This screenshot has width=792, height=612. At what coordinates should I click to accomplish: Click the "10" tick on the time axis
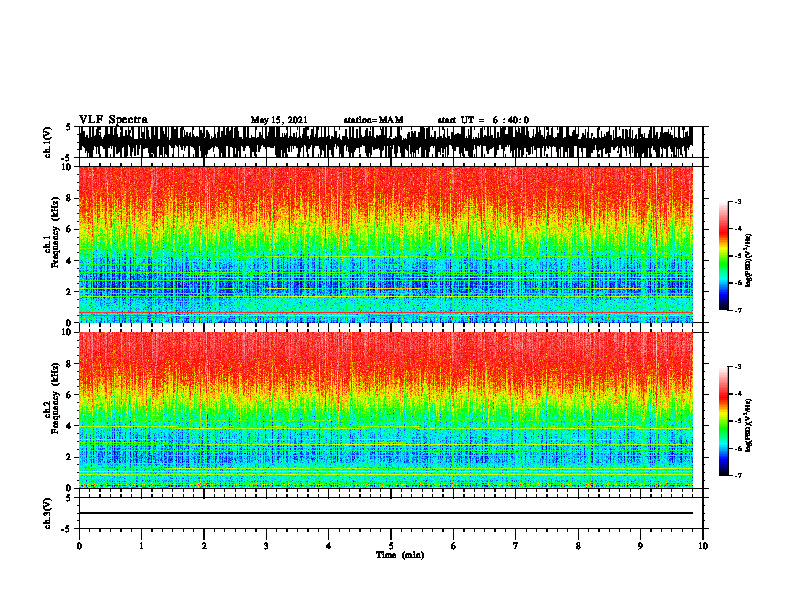(703, 546)
